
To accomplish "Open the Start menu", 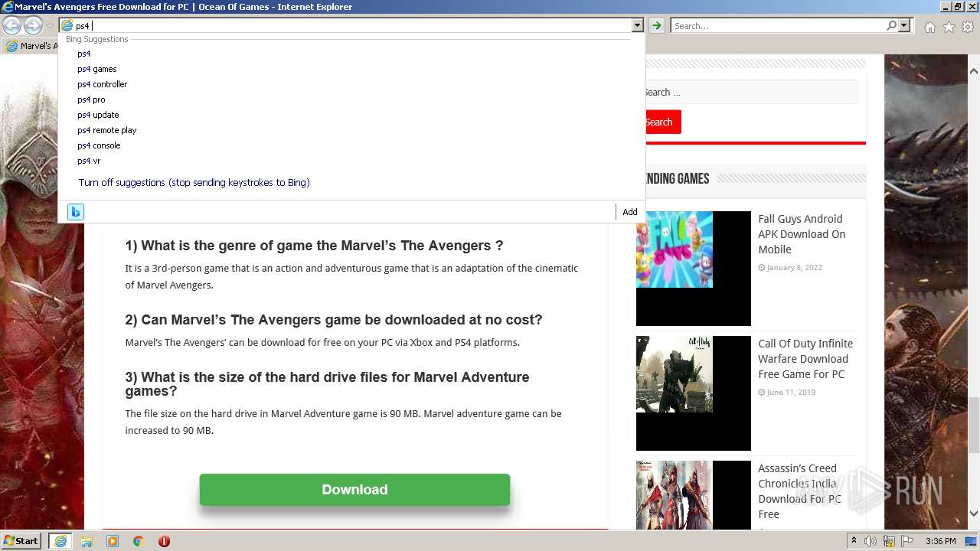I will [x=21, y=541].
